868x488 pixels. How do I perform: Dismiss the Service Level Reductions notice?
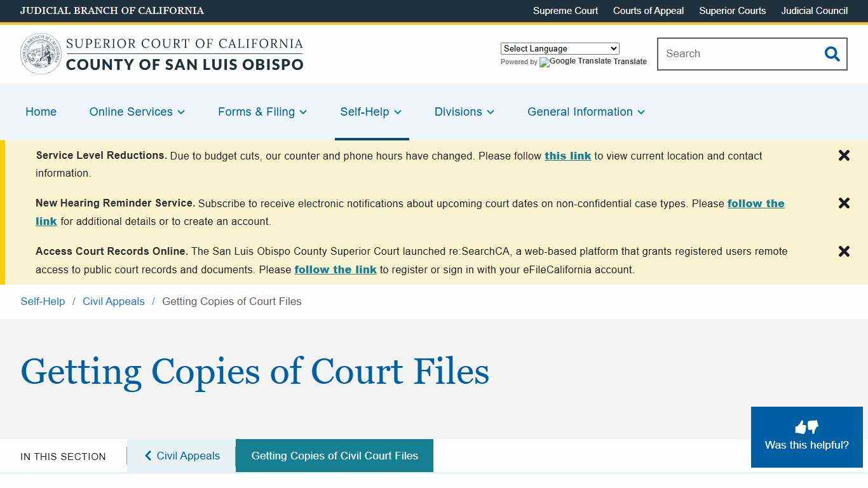[844, 155]
